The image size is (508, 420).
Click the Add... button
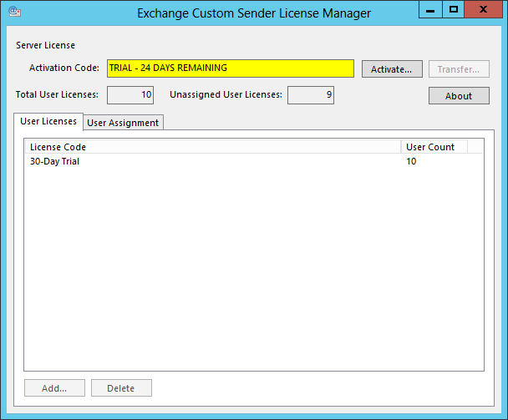[x=54, y=388]
